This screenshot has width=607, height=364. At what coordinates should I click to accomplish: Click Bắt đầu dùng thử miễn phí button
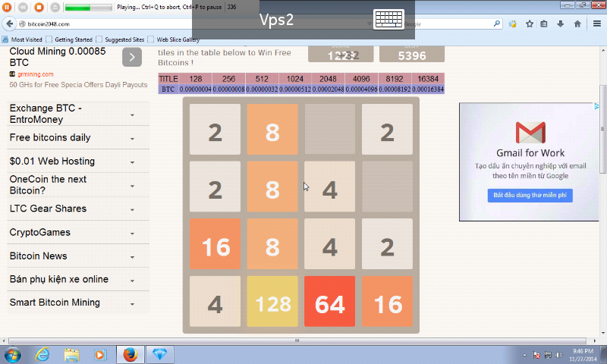(530, 196)
